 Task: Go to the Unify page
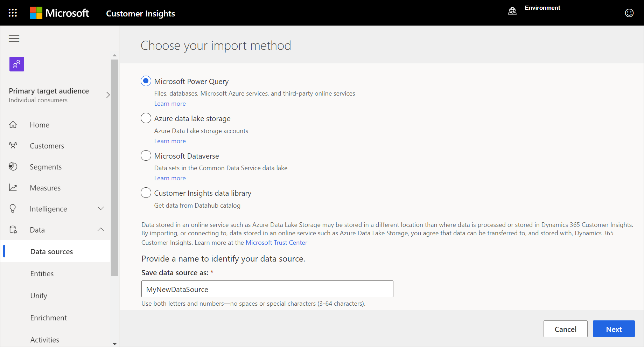[x=38, y=296]
